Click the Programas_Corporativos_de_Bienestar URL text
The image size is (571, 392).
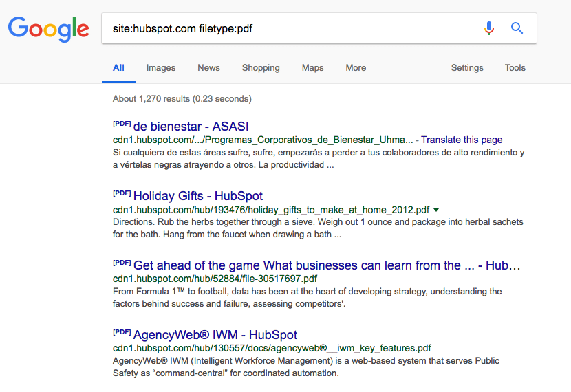[x=263, y=140]
